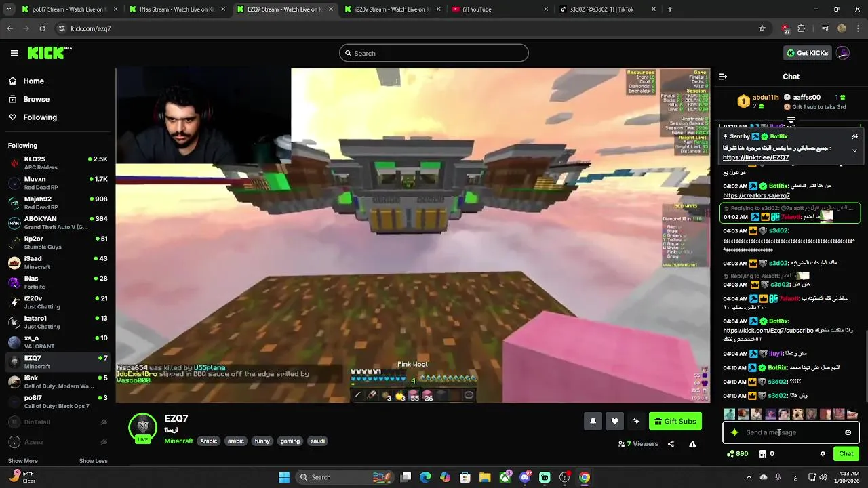The width and height of the screenshot is (868, 488).
Task: Expand the pinned message chevron
Action: pos(854,150)
